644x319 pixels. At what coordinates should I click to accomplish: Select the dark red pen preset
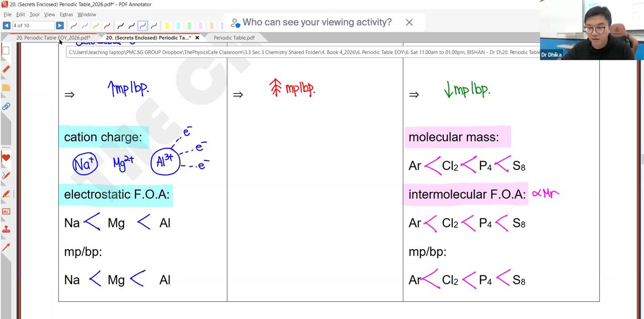click(x=73, y=25)
